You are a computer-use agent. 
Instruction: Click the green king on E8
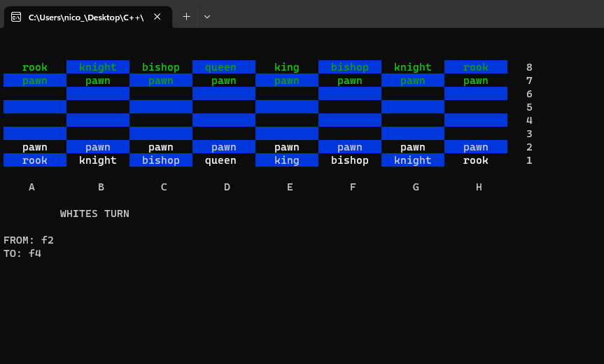286,67
